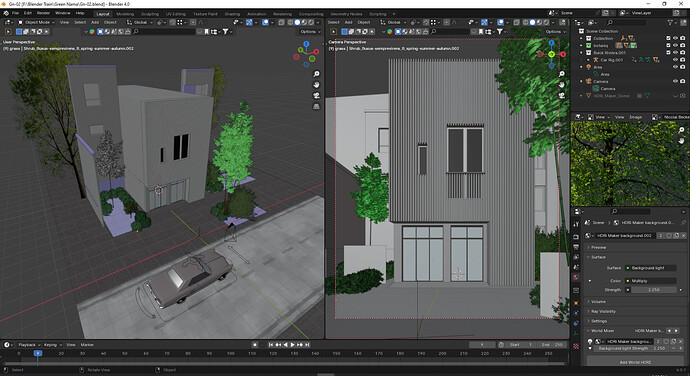Open the Texture properties checker icon

[x=576, y=347]
